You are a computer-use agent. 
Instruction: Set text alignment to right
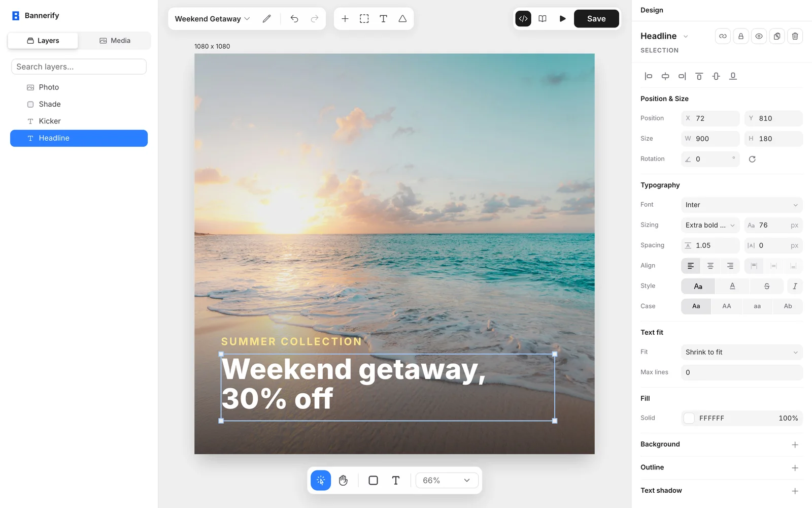click(730, 266)
